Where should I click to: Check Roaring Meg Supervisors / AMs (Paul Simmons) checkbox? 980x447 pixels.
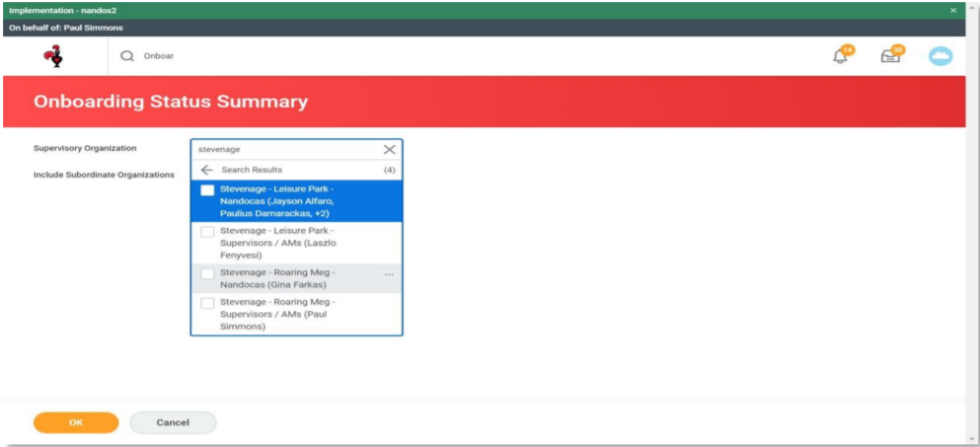pos(207,303)
